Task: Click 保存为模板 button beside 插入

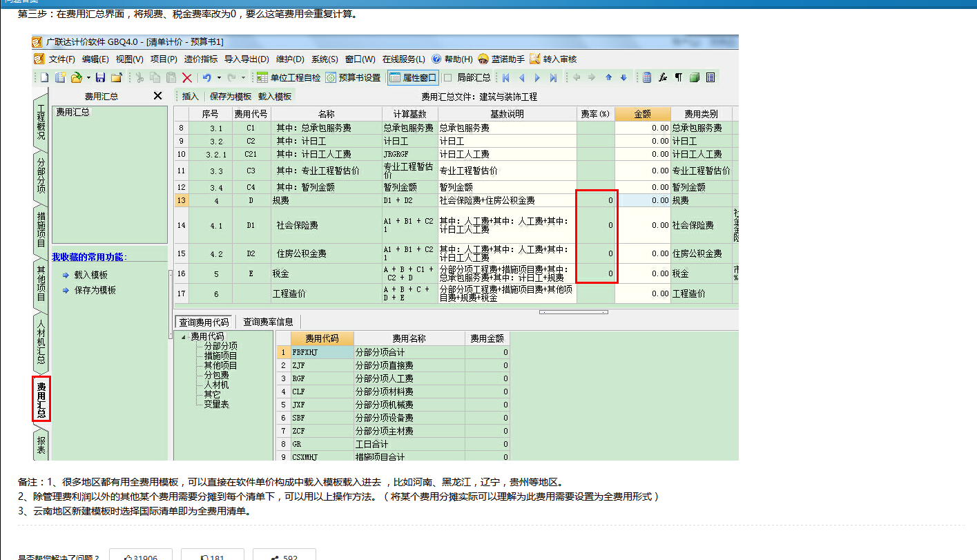Action: click(x=231, y=97)
